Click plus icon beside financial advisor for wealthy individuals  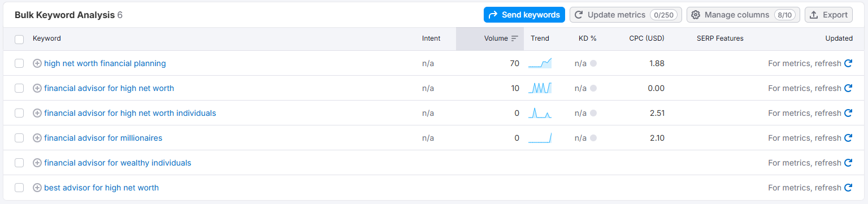click(37, 163)
